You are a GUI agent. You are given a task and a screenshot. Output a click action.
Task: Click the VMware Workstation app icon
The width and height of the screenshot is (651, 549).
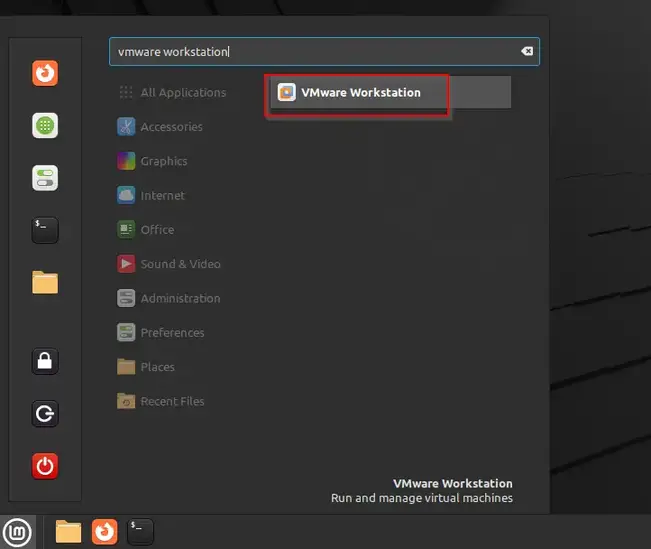pos(286,92)
